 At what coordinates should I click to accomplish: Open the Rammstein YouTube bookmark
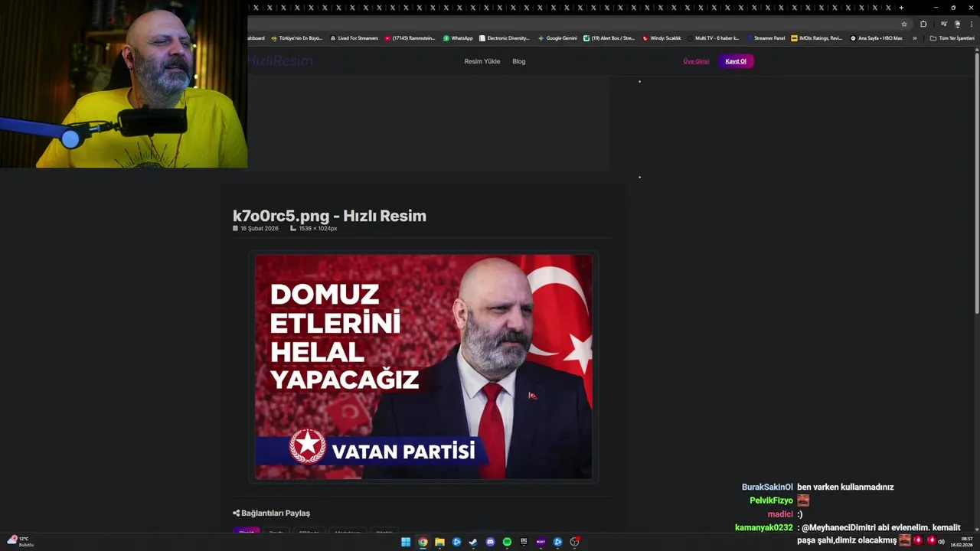[410, 37]
